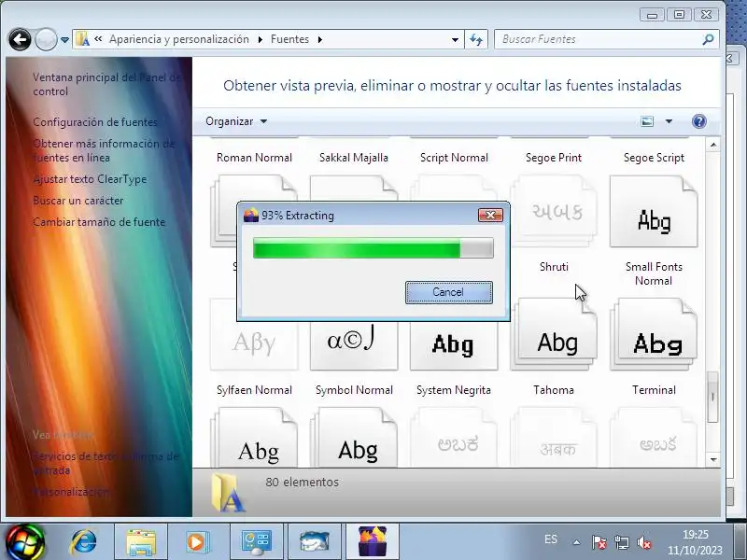Refresh the Fuentes folder view
The image size is (747, 560).
(x=476, y=39)
